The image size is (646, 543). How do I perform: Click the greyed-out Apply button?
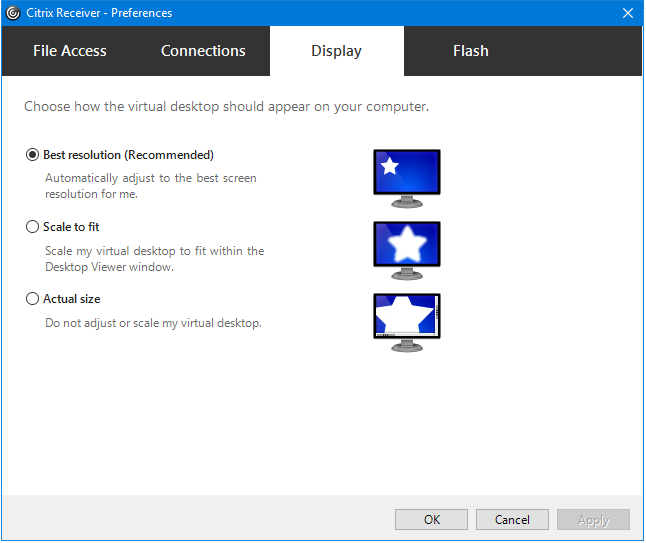tap(593, 520)
